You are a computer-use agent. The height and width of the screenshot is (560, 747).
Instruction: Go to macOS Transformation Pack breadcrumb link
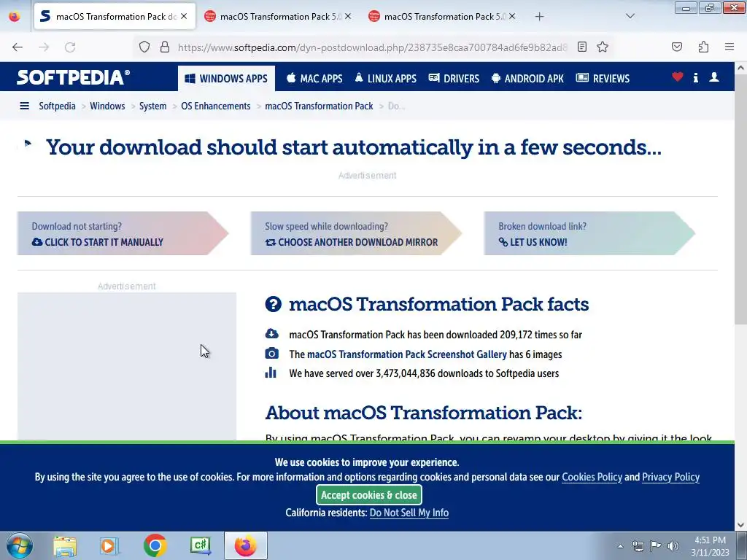(319, 106)
